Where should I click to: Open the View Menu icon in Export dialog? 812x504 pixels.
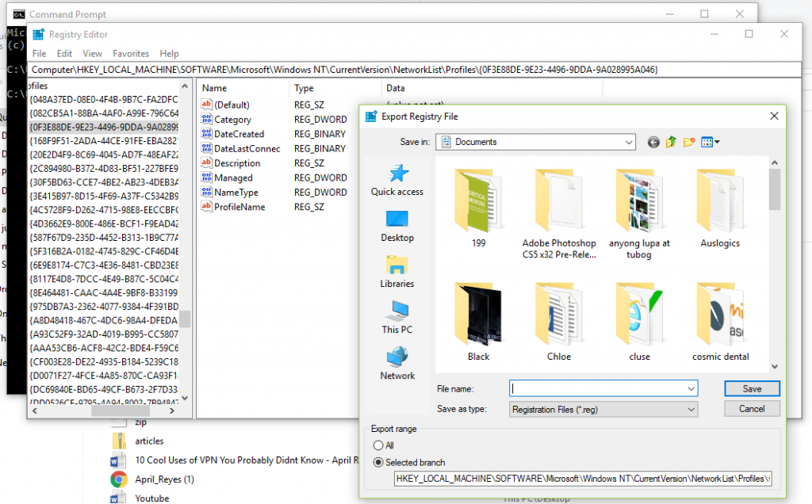point(710,142)
